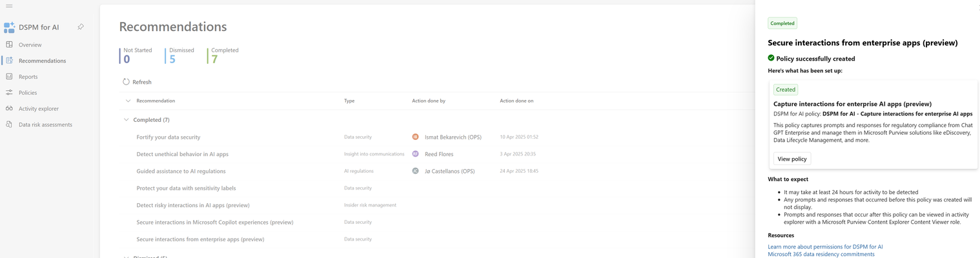Viewport: 980px width, 258px height.
Task: Open Policies from the sidebar
Action: (x=28, y=93)
